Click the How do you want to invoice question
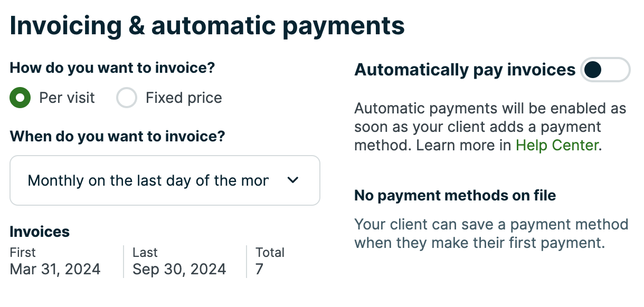 tap(112, 68)
